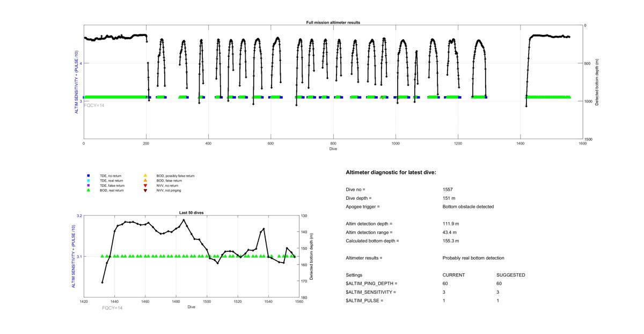Click the 'Altim detection range =' label
The width and height of the screenshot is (644, 334).
[369, 233]
